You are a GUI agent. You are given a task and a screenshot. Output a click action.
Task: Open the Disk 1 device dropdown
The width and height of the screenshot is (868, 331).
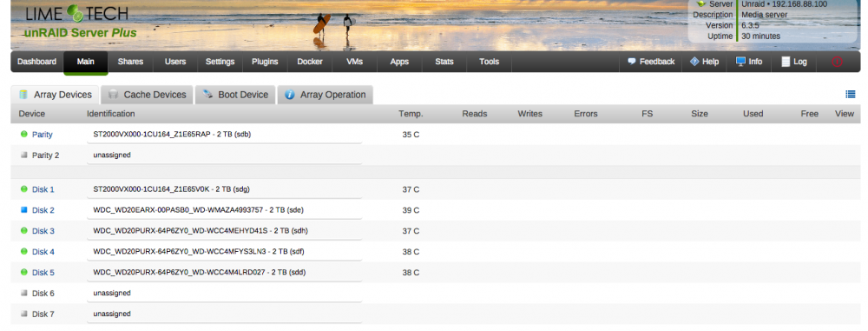(x=224, y=189)
